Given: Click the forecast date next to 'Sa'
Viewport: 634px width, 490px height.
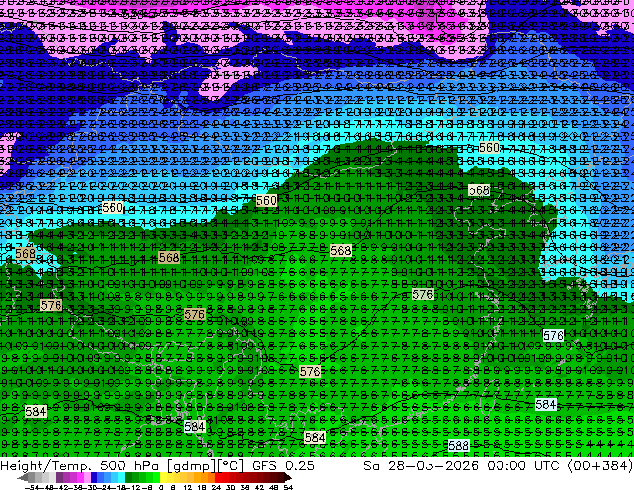Looking at the screenshot, I should [434, 466].
